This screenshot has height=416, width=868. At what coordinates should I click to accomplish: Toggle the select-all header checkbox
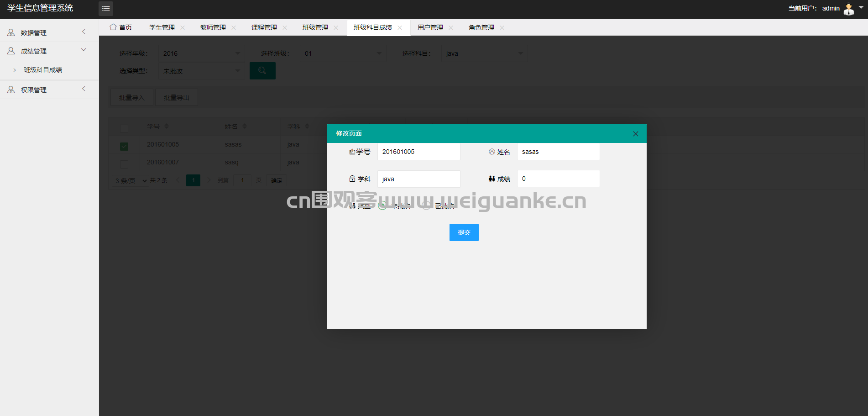tap(124, 128)
